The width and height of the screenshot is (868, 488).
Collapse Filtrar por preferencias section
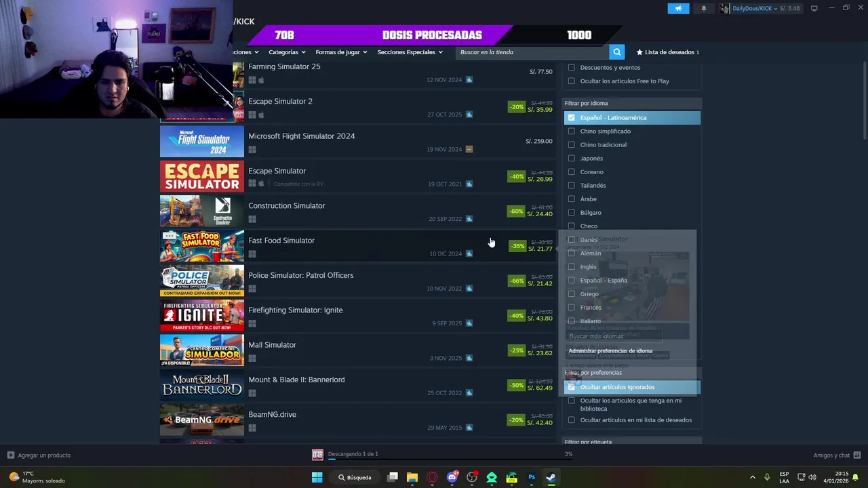click(632, 373)
